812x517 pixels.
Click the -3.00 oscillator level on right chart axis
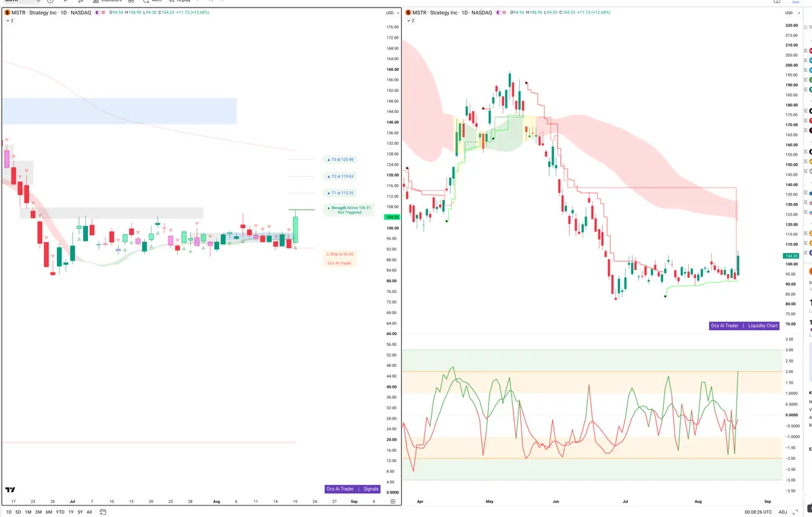coord(789,480)
